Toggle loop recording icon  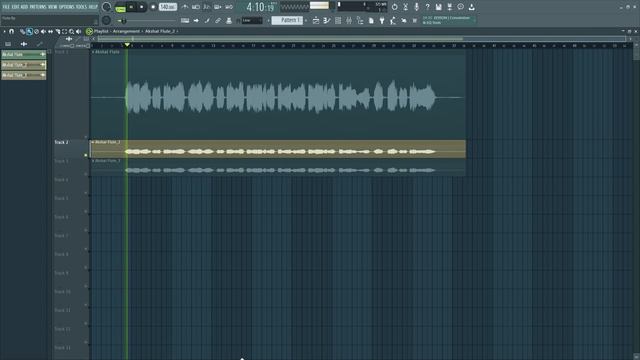[x=229, y=7]
